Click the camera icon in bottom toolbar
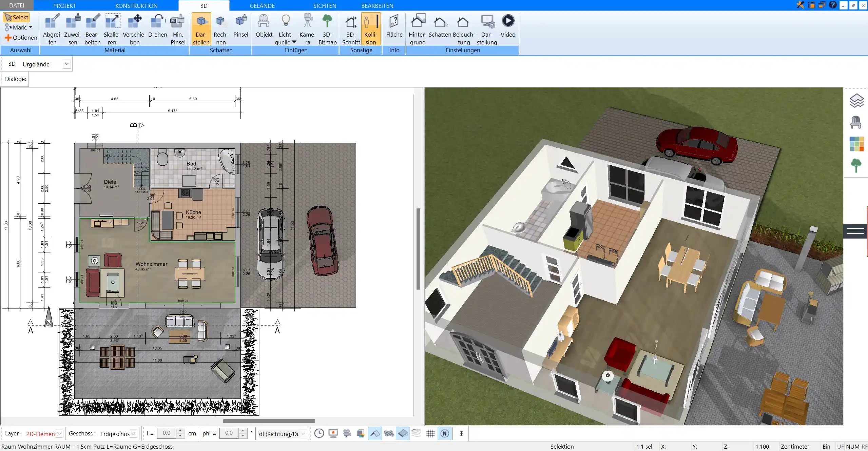This screenshot has height=451, width=868. point(347,433)
